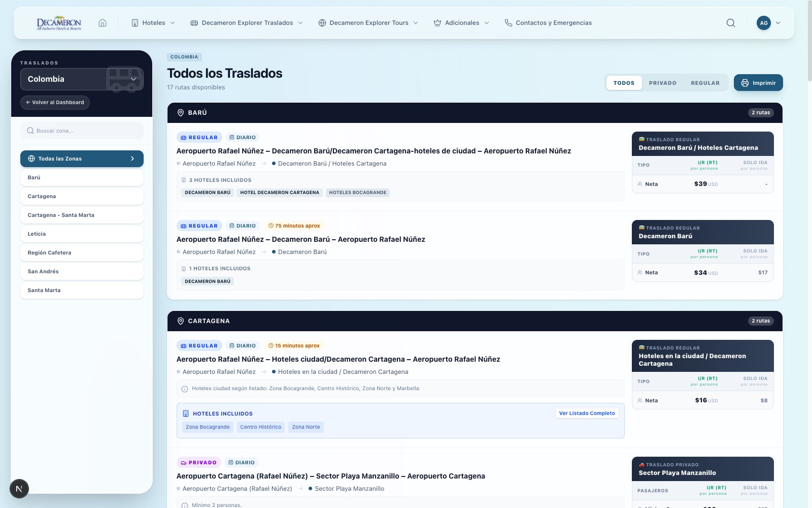The image size is (812, 508).
Task: Select the San Andrés zone
Action: tap(82, 271)
